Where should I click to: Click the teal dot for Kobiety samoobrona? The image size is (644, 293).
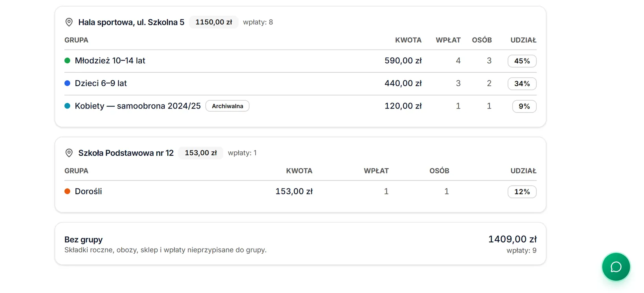tap(67, 106)
